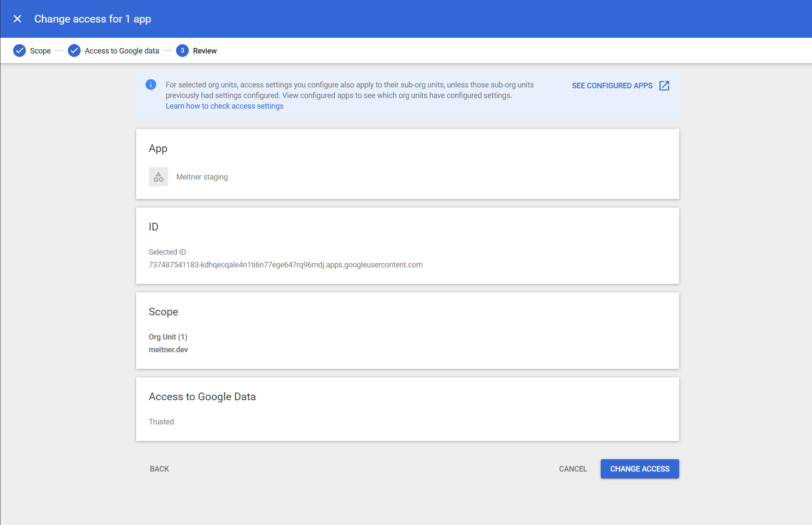Click the meitner.dev org unit name

point(168,350)
